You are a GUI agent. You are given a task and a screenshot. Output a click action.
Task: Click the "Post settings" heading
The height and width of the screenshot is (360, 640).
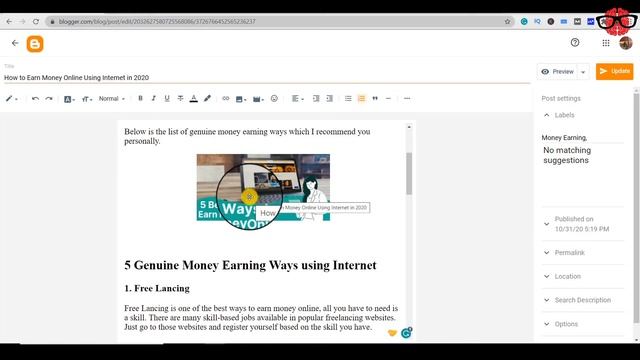point(561,98)
